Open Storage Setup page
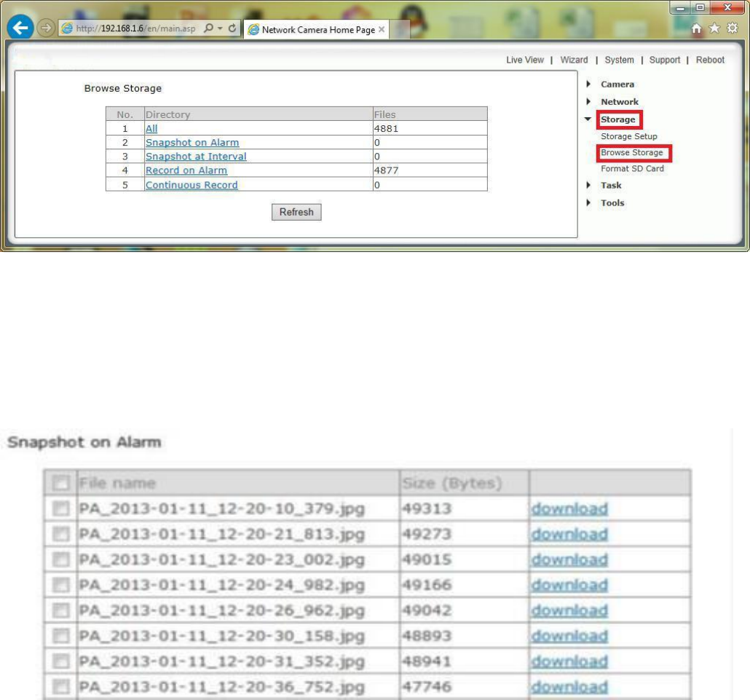Viewport: 750px width, 700px height. coord(629,136)
